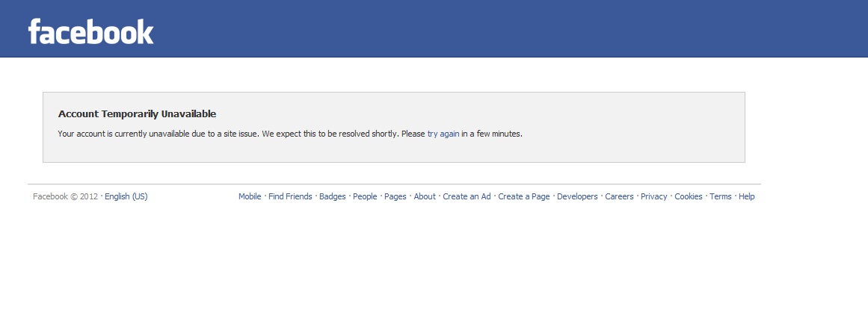View the Privacy link in the footer

point(654,197)
